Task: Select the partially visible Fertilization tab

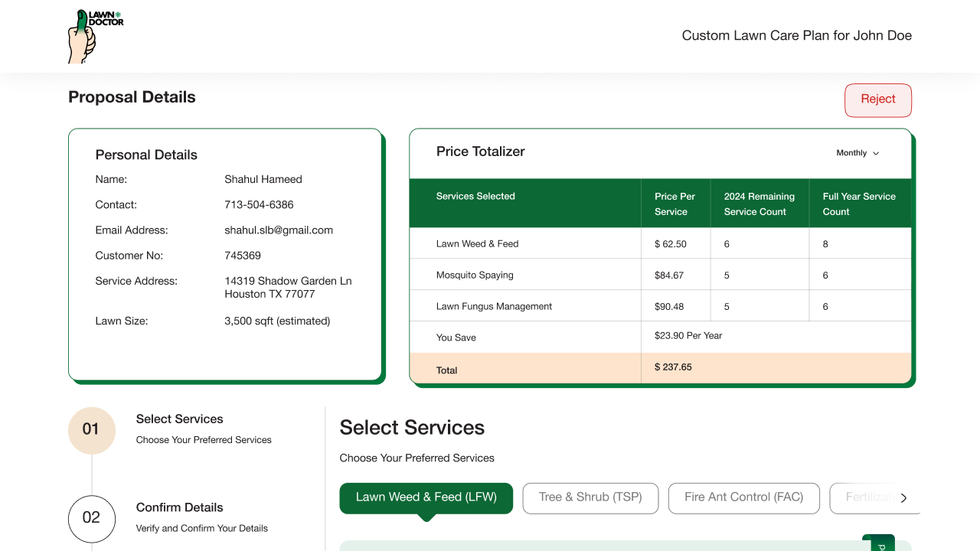Action: (869, 497)
